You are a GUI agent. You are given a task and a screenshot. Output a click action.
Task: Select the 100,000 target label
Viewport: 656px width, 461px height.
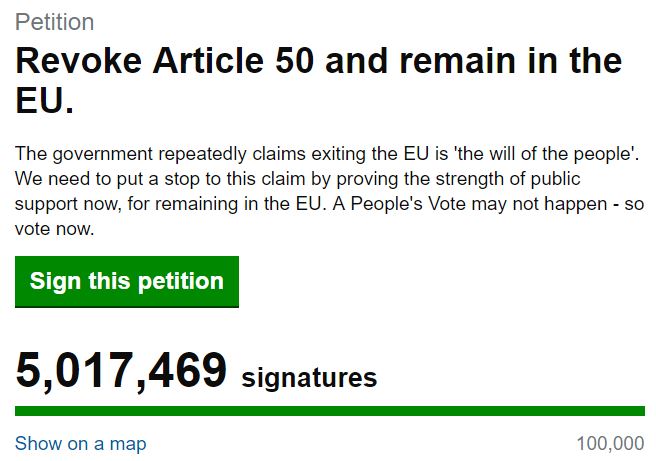coord(610,443)
